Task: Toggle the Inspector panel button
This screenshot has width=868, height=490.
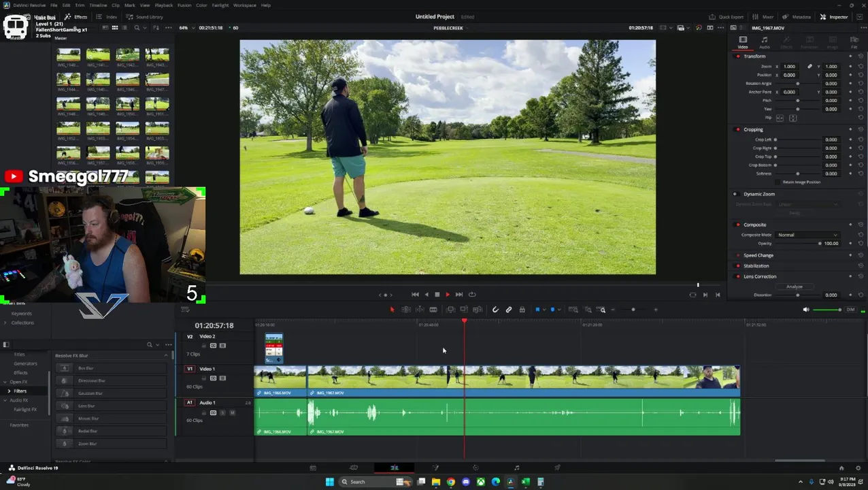Action: (x=834, y=17)
